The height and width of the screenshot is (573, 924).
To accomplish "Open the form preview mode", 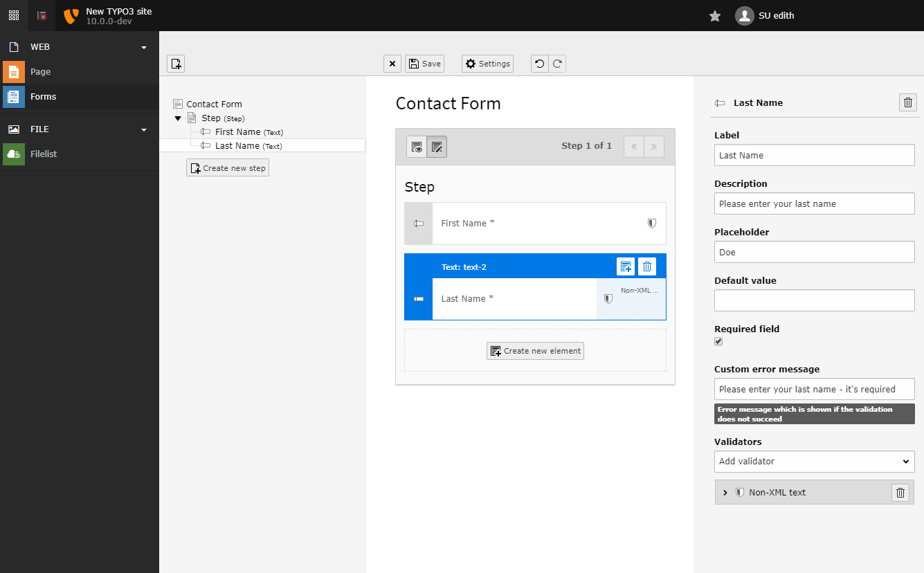I will point(416,146).
